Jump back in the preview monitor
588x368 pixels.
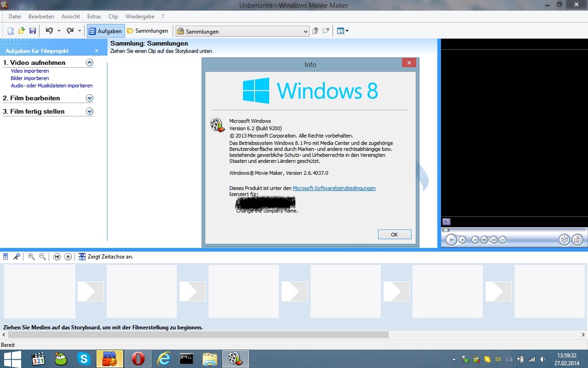[475, 240]
